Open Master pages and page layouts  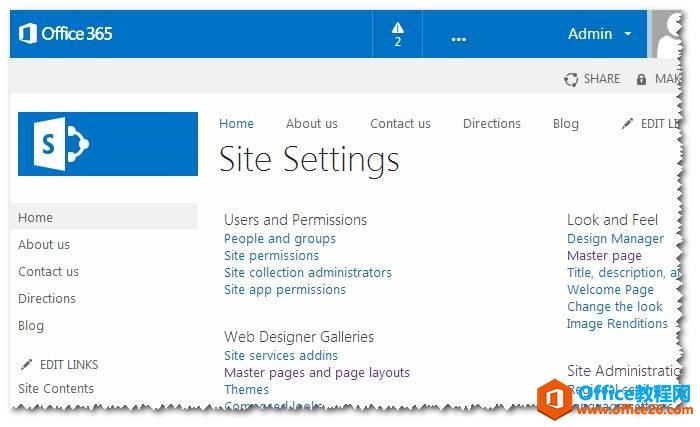317,373
